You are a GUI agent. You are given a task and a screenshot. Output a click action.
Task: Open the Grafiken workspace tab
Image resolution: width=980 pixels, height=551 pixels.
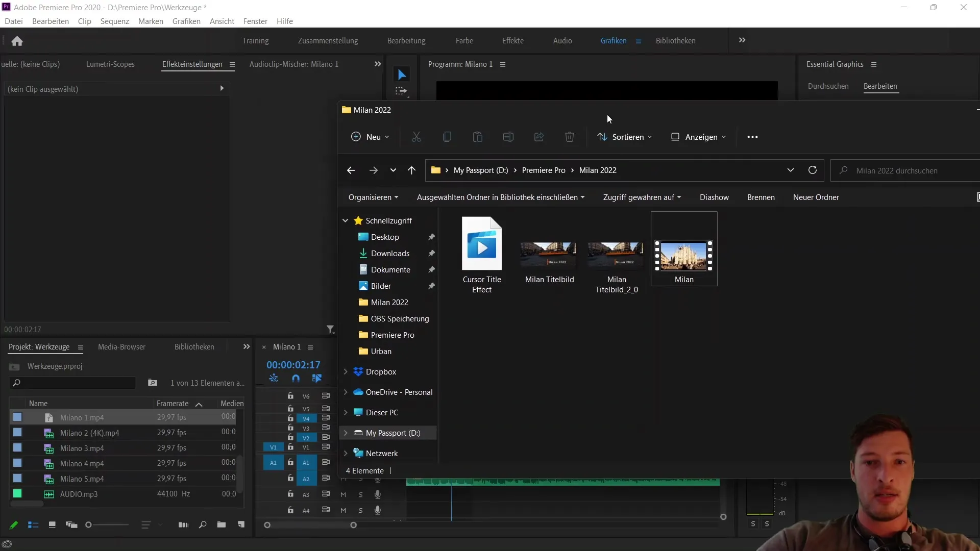coord(613,40)
